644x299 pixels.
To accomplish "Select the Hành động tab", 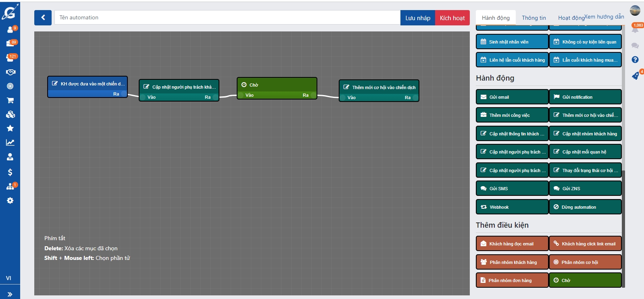I will (496, 18).
